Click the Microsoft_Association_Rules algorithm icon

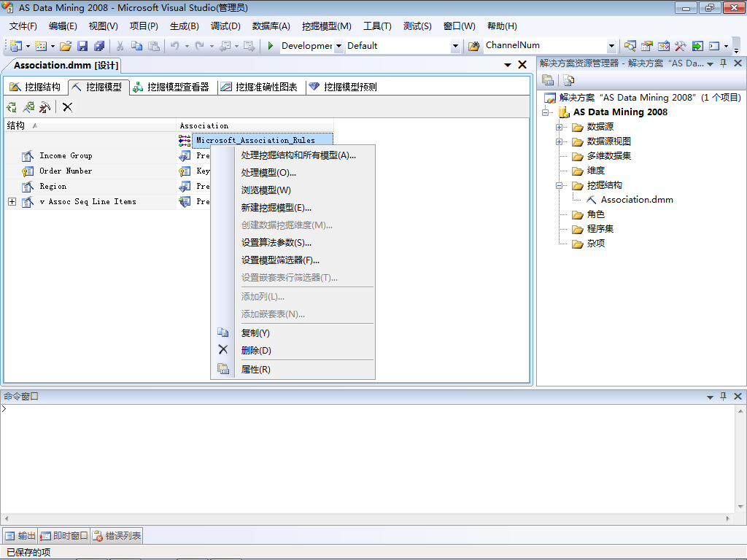185,140
